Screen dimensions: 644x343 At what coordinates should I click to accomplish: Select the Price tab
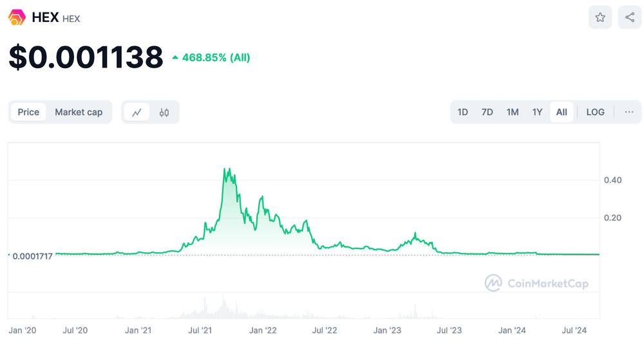click(x=28, y=112)
